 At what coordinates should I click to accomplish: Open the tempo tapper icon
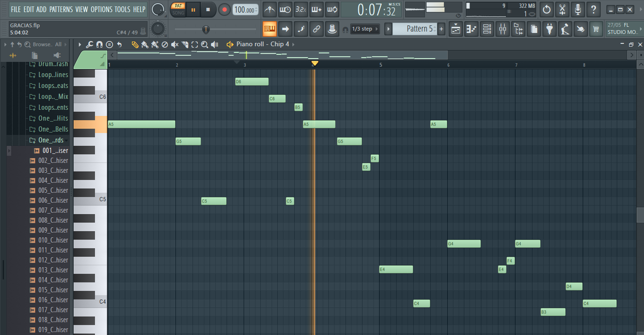565,29
